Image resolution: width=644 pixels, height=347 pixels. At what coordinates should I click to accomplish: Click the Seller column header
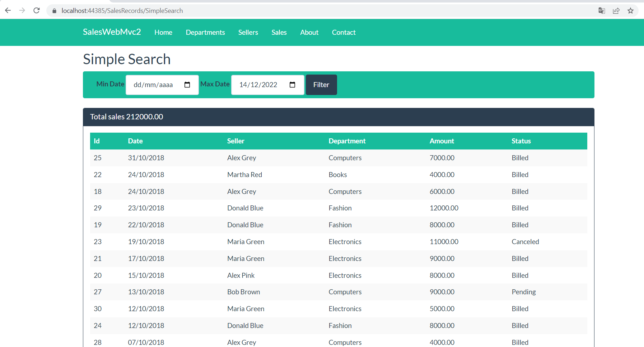tap(236, 141)
